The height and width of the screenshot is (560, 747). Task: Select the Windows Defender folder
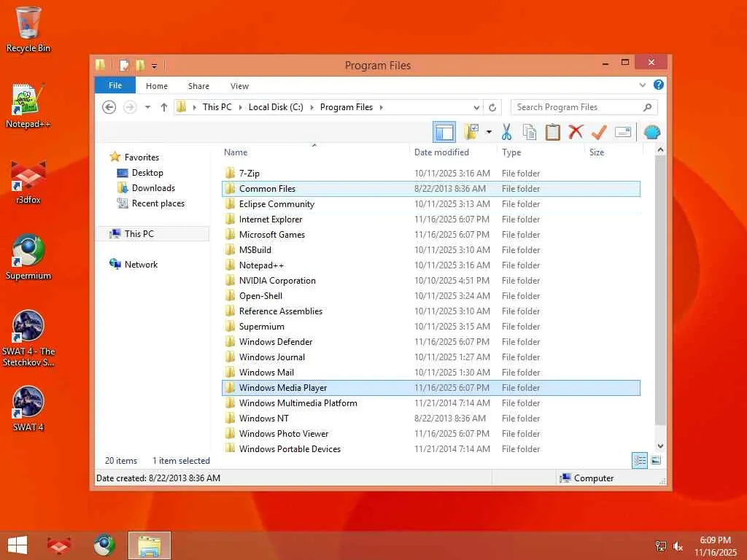(430, 342)
